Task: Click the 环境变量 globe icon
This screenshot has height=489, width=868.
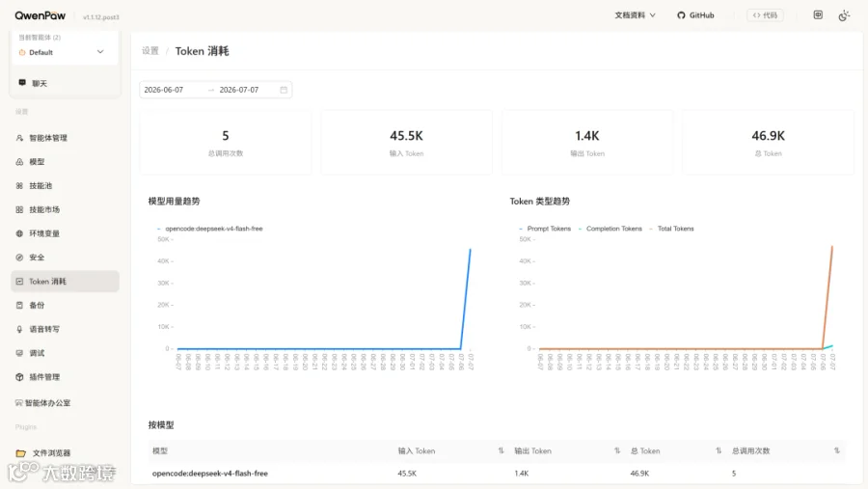Action: [19, 233]
